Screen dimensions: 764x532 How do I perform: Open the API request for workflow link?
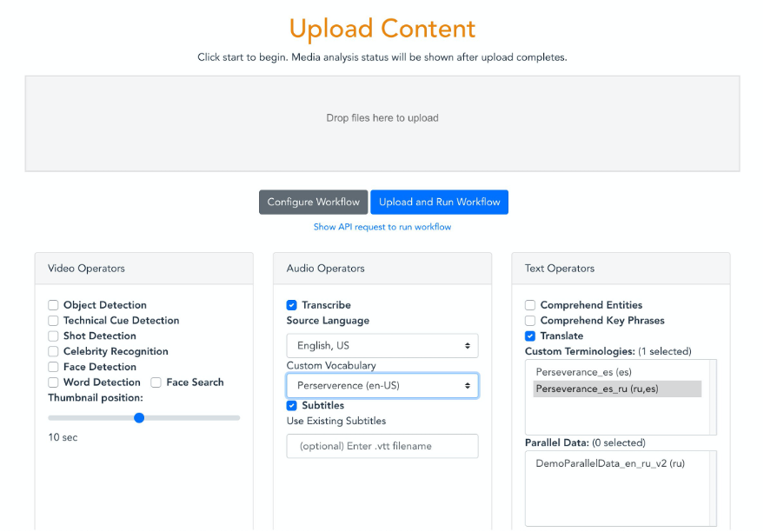(x=382, y=227)
